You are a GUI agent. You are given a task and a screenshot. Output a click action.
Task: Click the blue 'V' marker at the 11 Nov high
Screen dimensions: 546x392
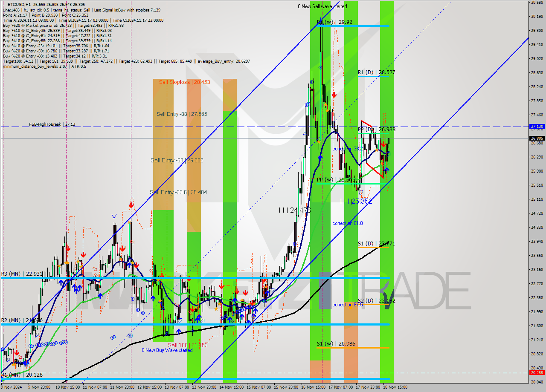(x=114, y=216)
